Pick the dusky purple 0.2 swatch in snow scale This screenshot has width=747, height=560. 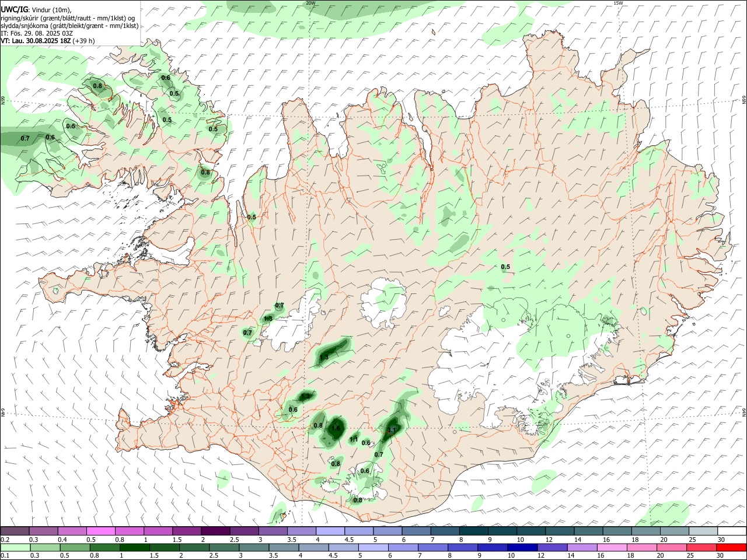point(15,531)
